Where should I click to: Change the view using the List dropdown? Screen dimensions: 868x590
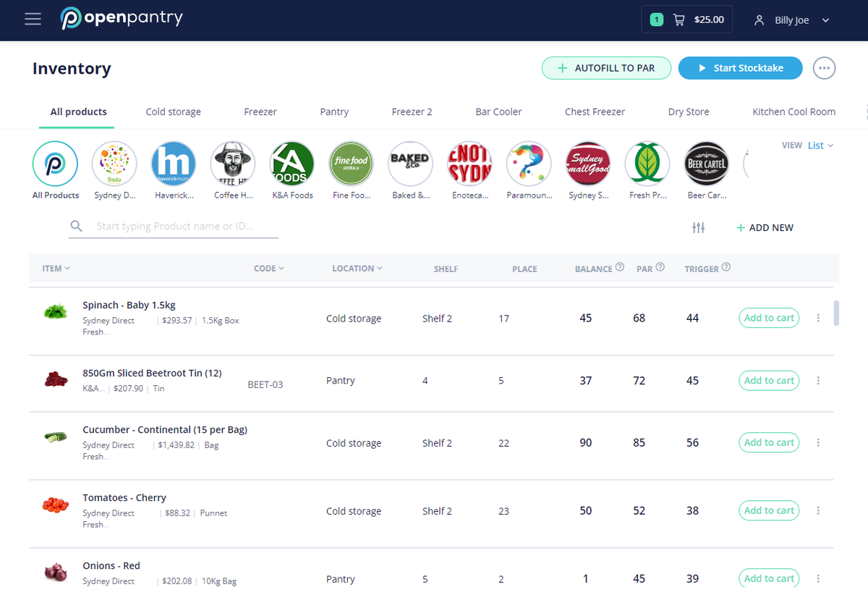820,146
